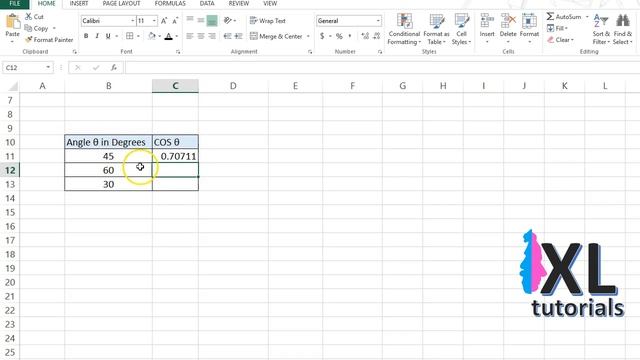Apply percent style
Viewport: 640px width, 360px height.
339,36
